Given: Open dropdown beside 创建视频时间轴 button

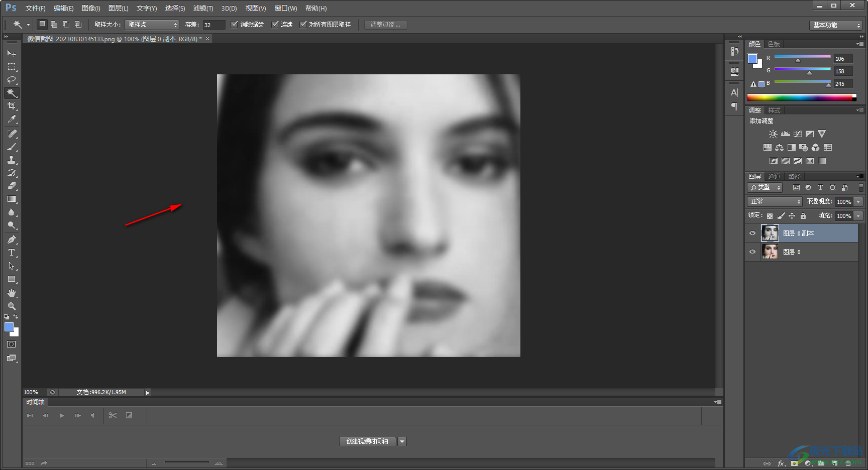Looking at the screenshot, I should [402, 441].
